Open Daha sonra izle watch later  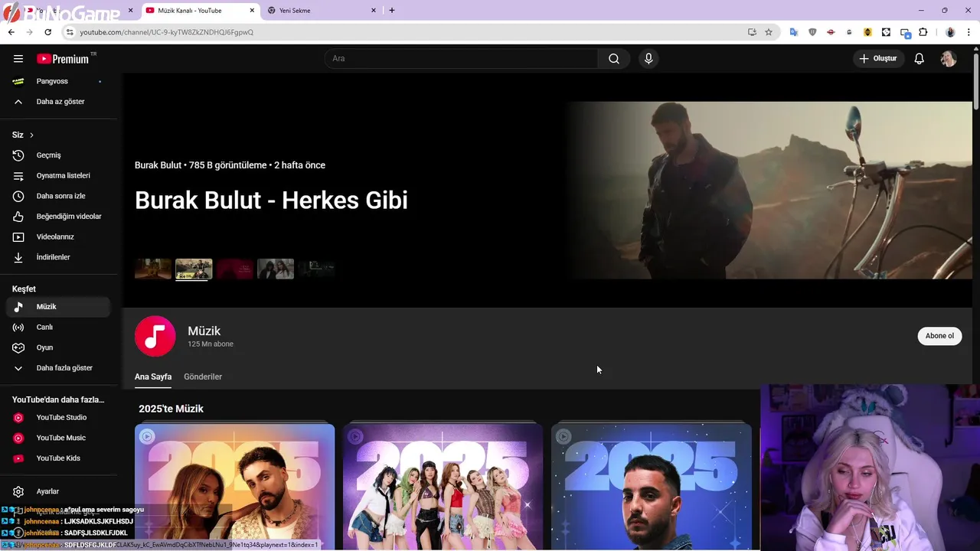pos(58,196)
